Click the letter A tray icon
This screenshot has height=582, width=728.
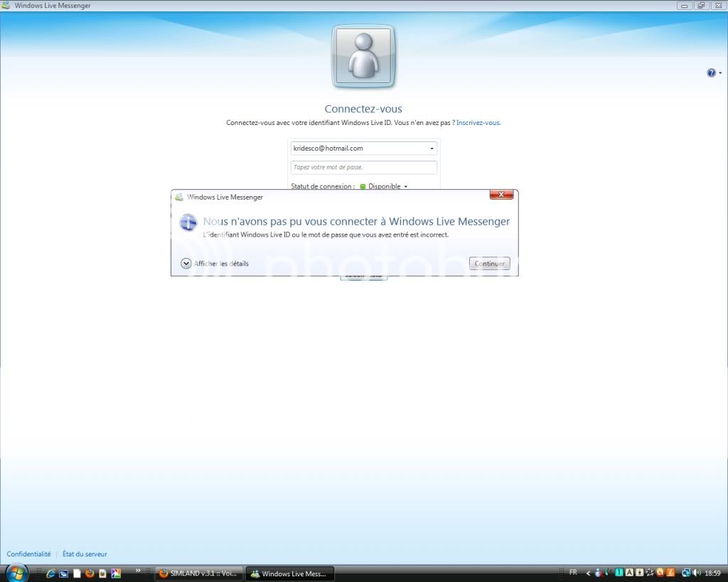pos(629,573)
